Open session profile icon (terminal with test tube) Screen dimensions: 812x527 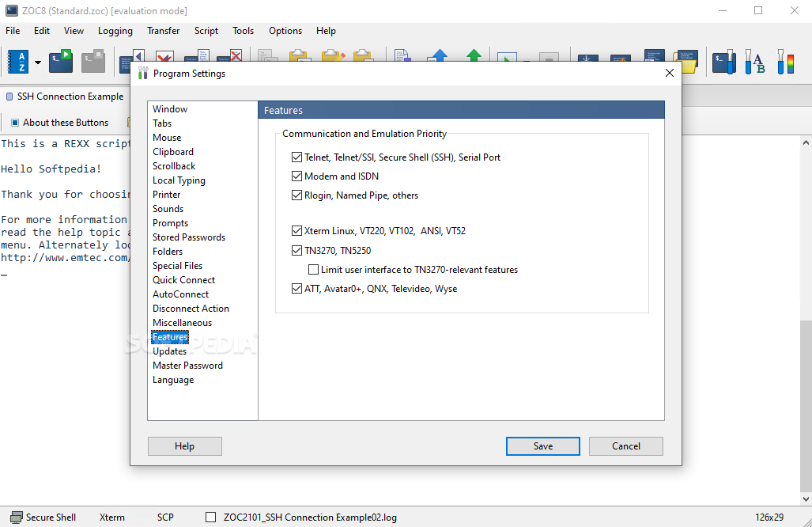pyautogui.click(x=724, y=62)
